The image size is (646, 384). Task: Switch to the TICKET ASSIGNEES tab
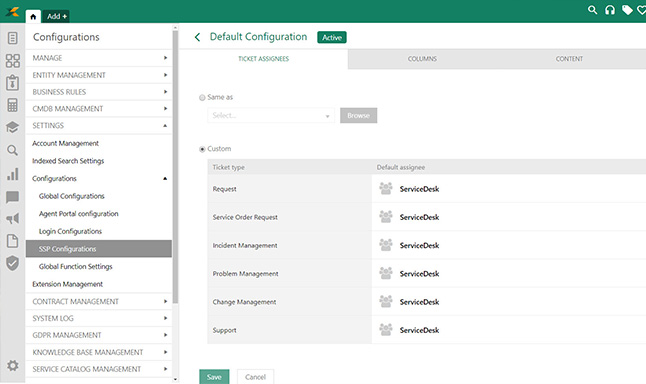[264, 59]
